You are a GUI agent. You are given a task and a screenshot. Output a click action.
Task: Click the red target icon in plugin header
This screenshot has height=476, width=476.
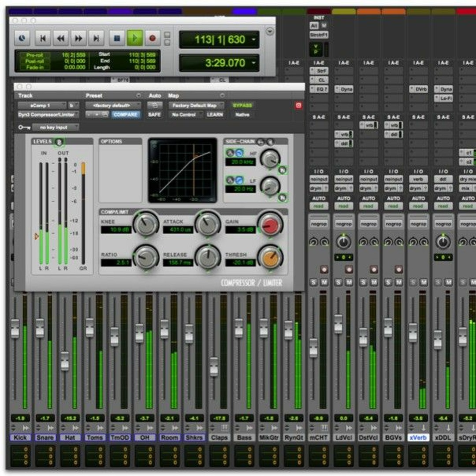click(298, 105)
